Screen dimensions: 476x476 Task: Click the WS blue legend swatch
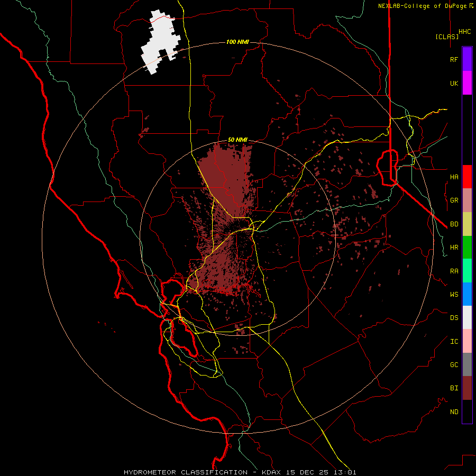click(467, 294)
